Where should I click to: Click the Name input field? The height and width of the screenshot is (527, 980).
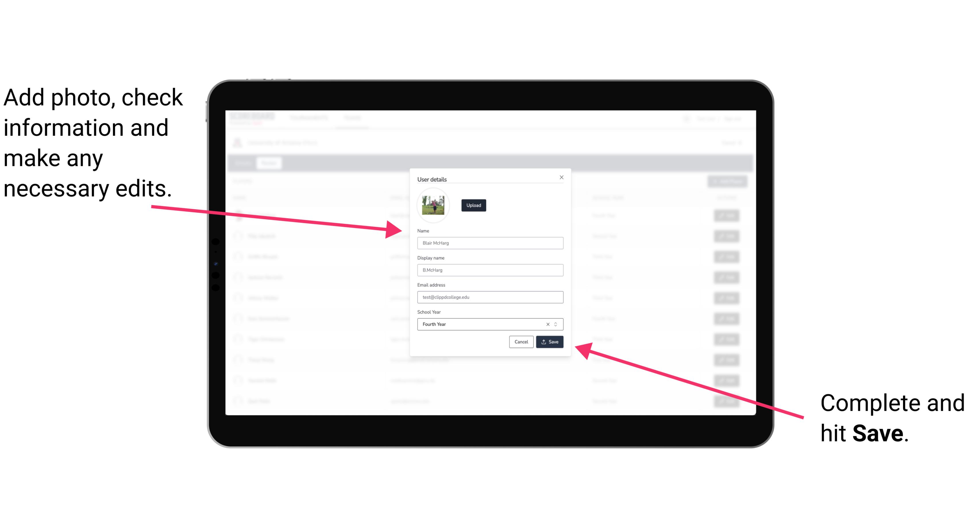490,243
